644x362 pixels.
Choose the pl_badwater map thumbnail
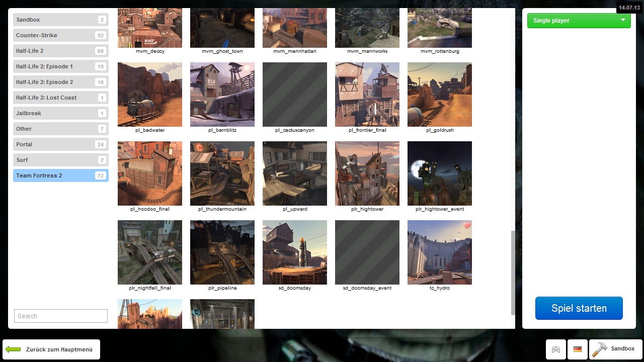click(x=150, y=95)
